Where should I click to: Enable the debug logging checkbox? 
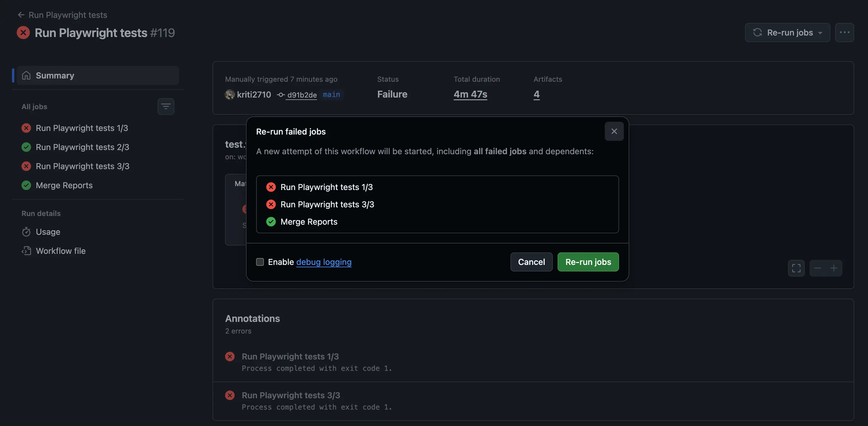tap(260, 262)
